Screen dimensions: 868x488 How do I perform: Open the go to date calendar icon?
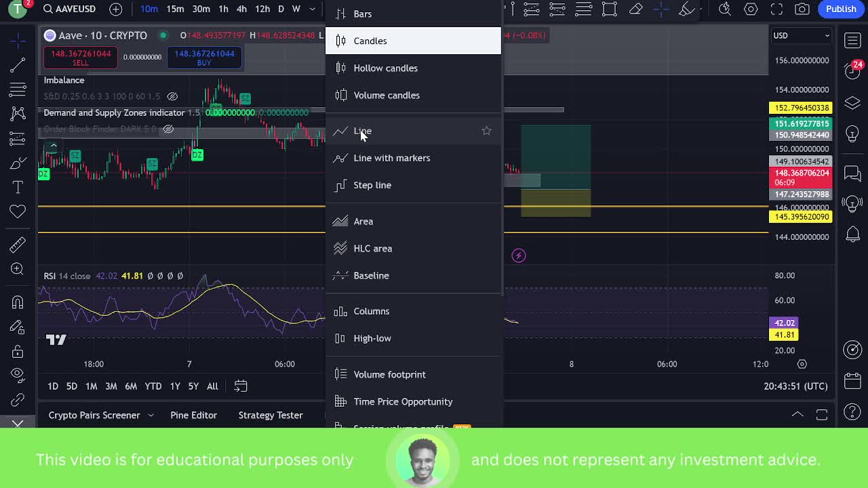[241, 386]
